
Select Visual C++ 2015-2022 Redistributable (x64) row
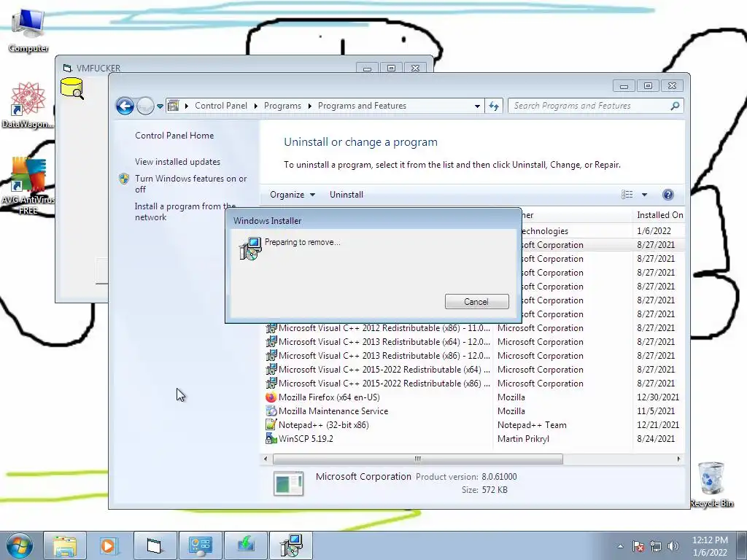(x=472, y=370)
